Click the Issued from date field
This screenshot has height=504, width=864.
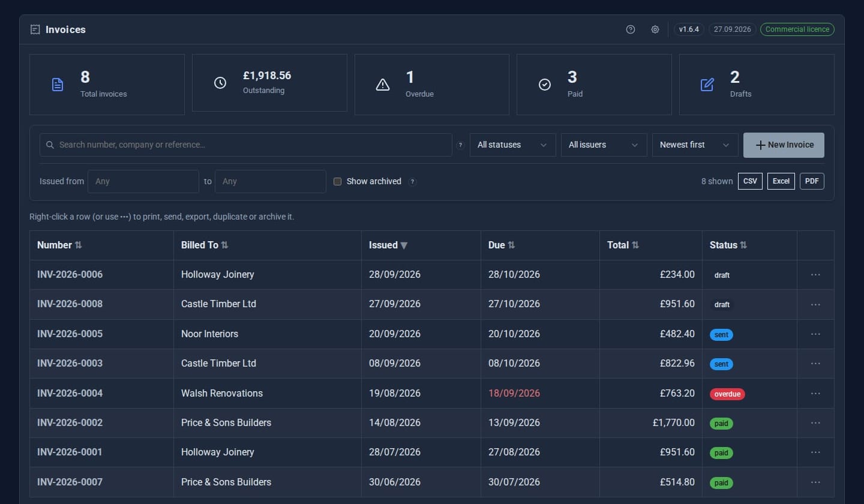143,181
